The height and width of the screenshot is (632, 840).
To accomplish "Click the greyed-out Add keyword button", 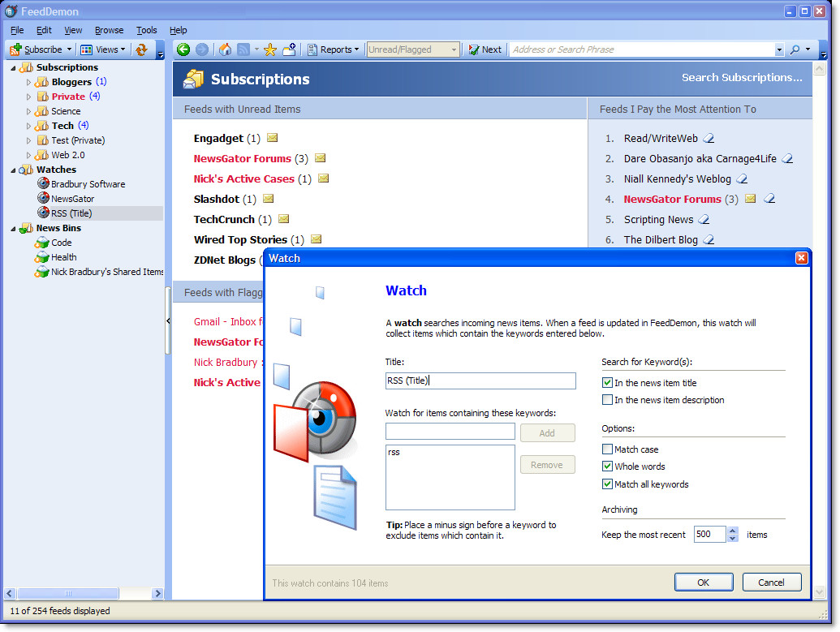I will click(547, 432).
